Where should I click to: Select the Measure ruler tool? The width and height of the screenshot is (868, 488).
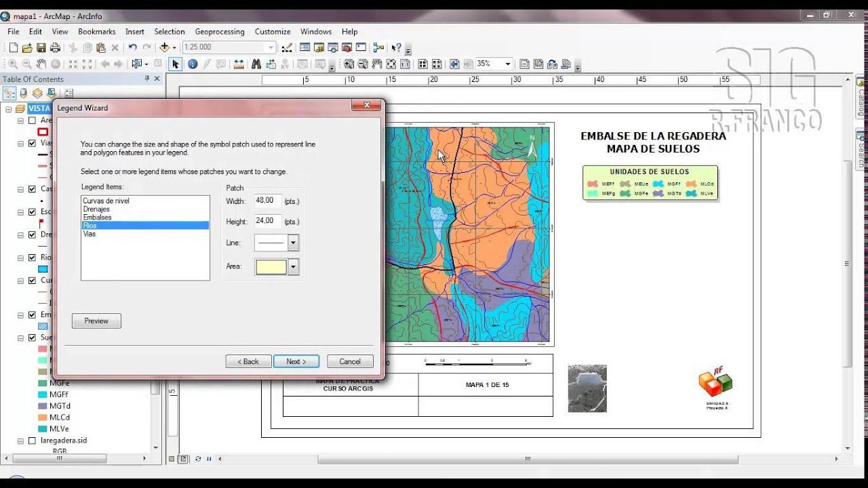239,64
